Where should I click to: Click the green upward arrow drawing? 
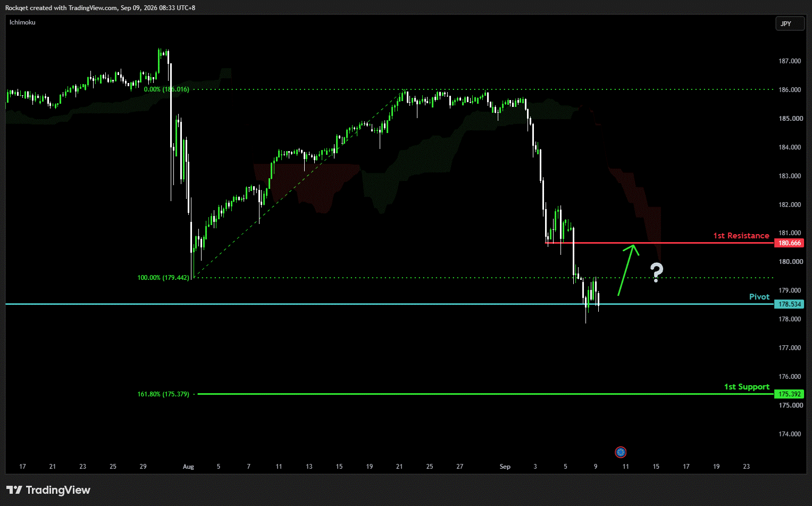627,270
